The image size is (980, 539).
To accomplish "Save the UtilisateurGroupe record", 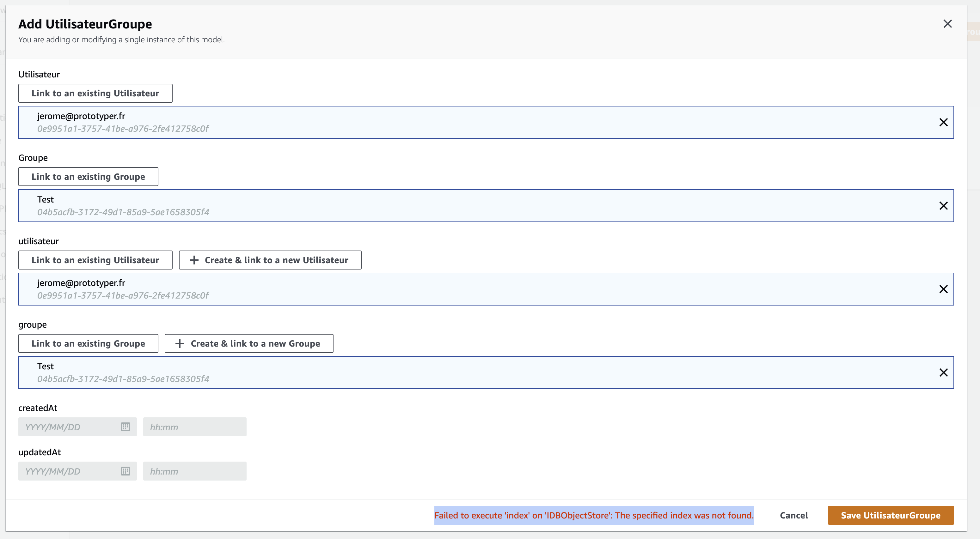I will tap(891, 515).
